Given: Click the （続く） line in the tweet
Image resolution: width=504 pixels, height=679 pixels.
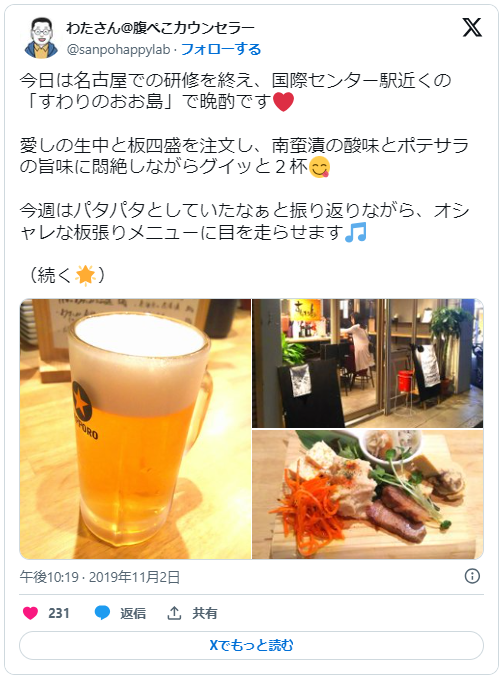Looking at the screenshot, I should (x=67, y=275).
